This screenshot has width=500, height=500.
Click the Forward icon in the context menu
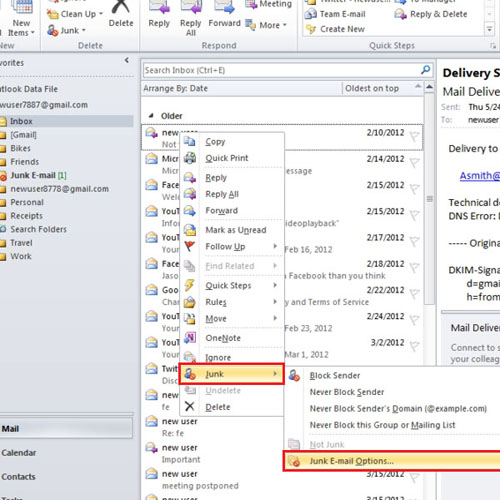pyautogui.click(x=190, y=210)
